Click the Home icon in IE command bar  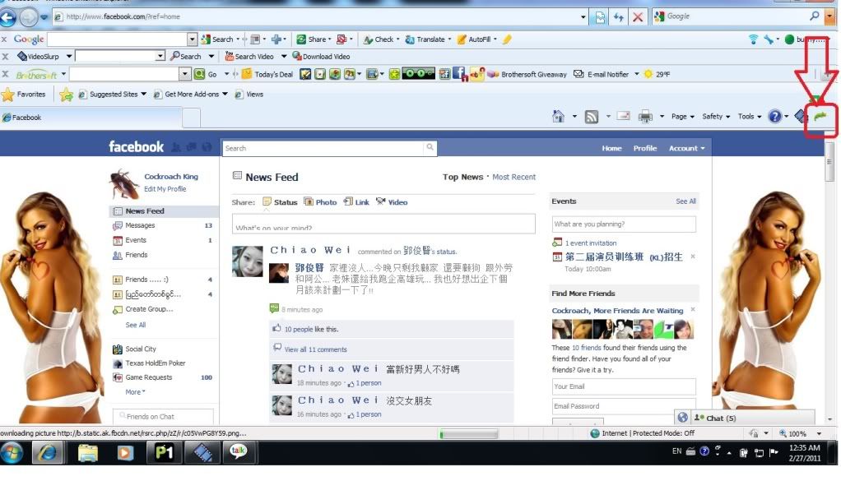(559, 117)
